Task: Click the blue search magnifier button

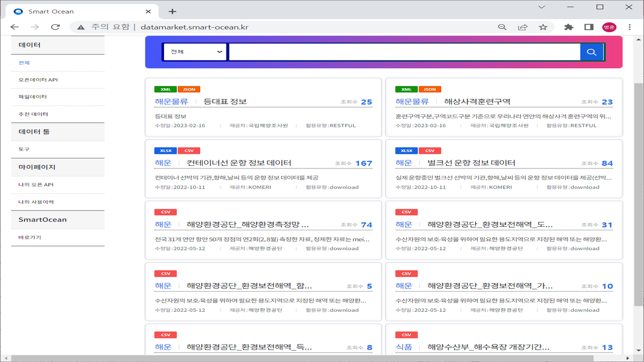Action: tap(592, 52)
